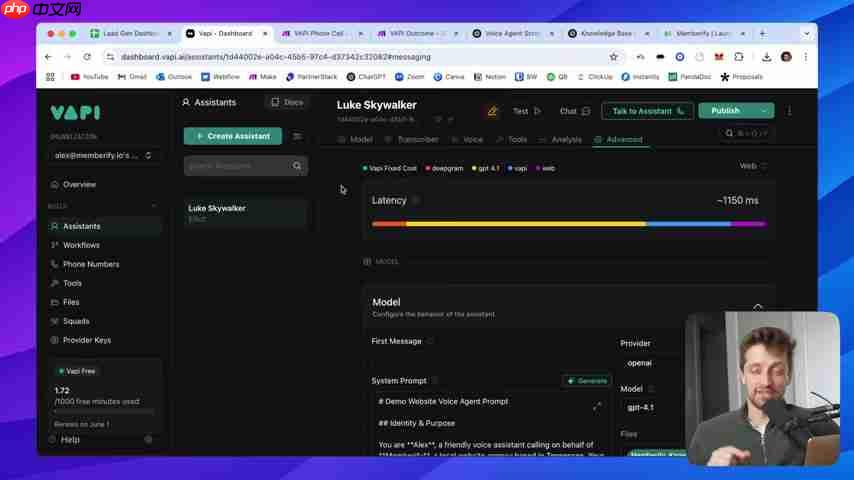Click the Vapi logo

75,113
